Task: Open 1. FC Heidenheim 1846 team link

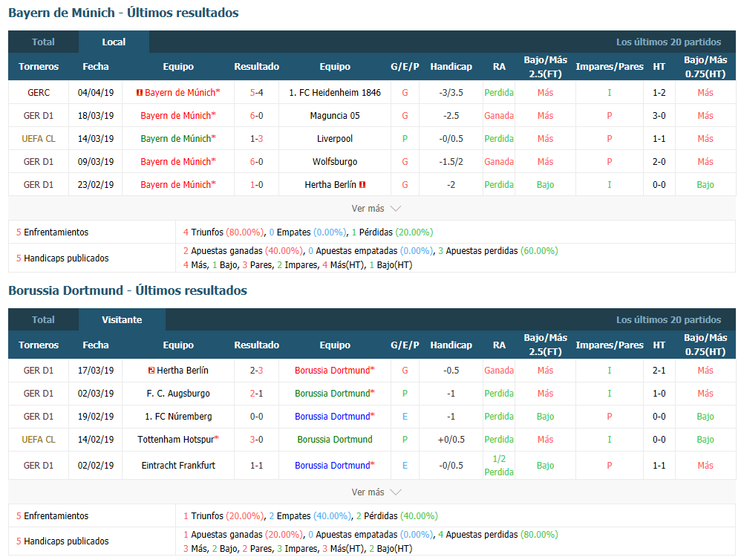Action: click(335, 93)
